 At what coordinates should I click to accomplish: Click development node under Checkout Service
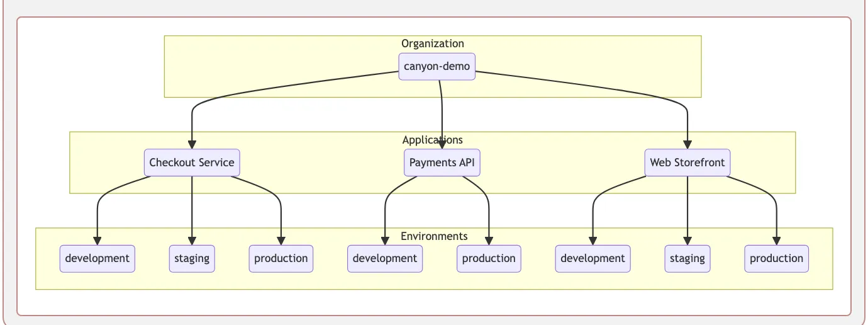click(97, 258)
